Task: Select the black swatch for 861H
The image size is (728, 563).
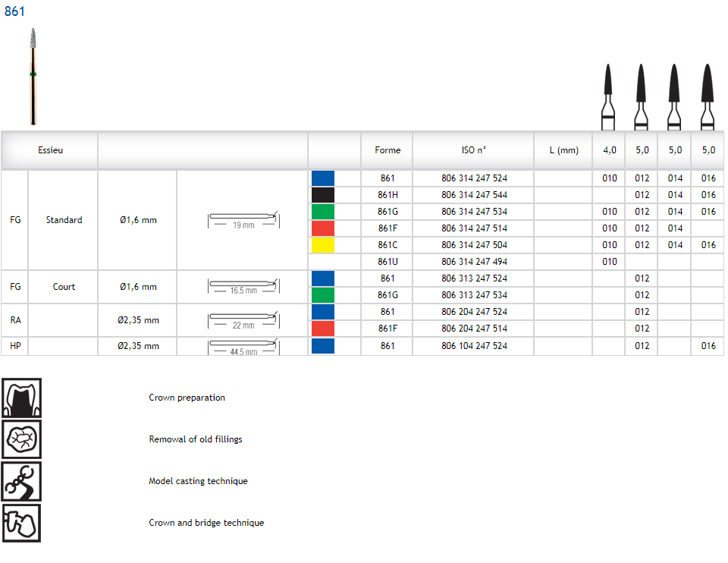Action: pos(323,195)
